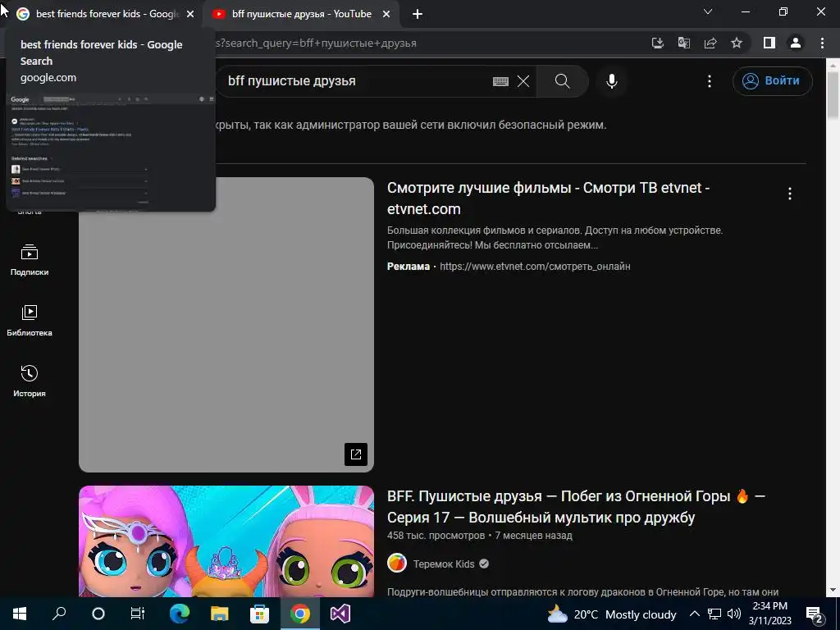Open the Chrome three-dot menu
Screen dimensions: 840x630
(822, 43)
